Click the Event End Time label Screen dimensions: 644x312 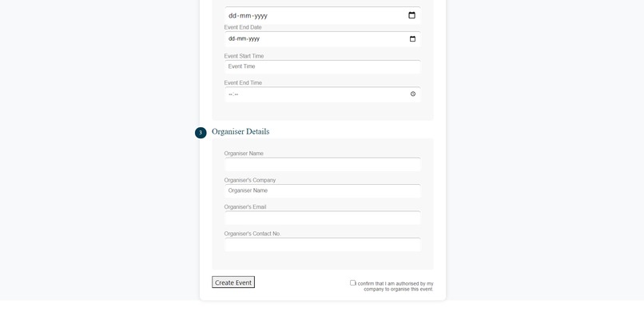(243, 82)
